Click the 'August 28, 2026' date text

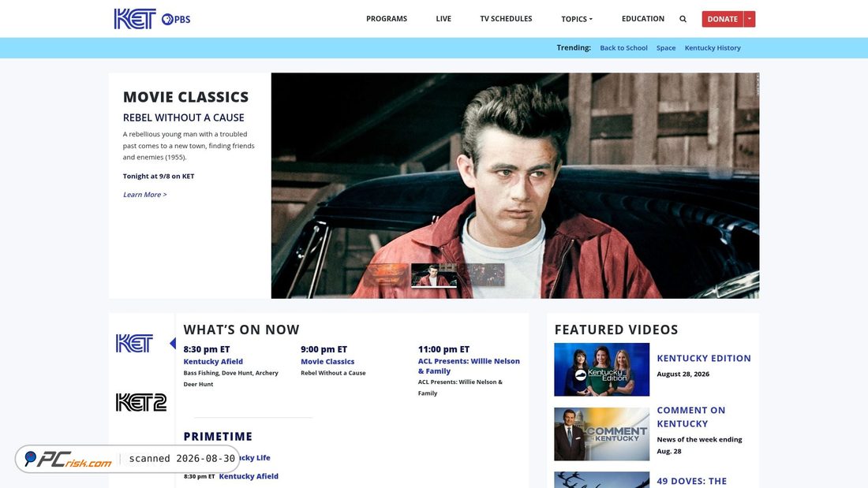point(683,374)
